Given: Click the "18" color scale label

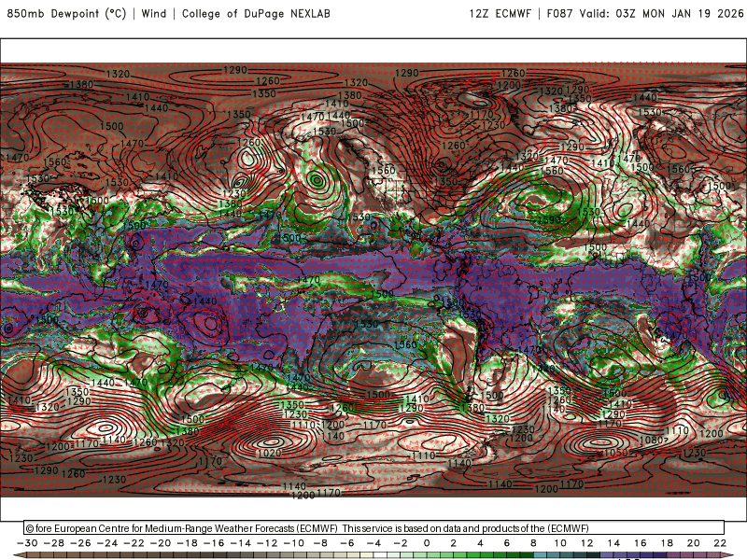Looking at the screenshot, I should point(667,543).
